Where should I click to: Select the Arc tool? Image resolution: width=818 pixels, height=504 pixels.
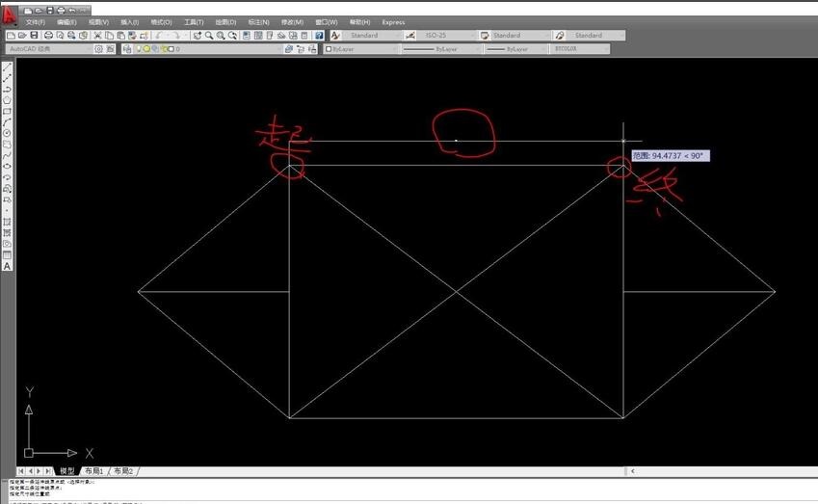[8, 122]
